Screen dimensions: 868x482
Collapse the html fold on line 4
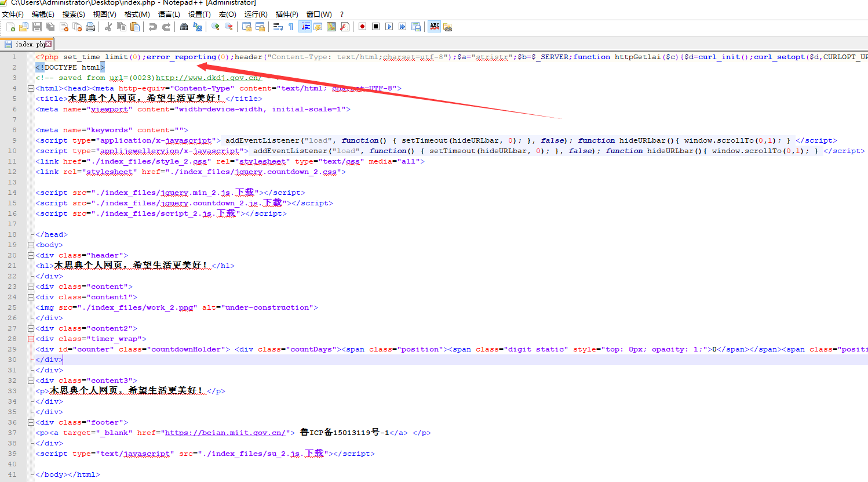pos(31,88)
